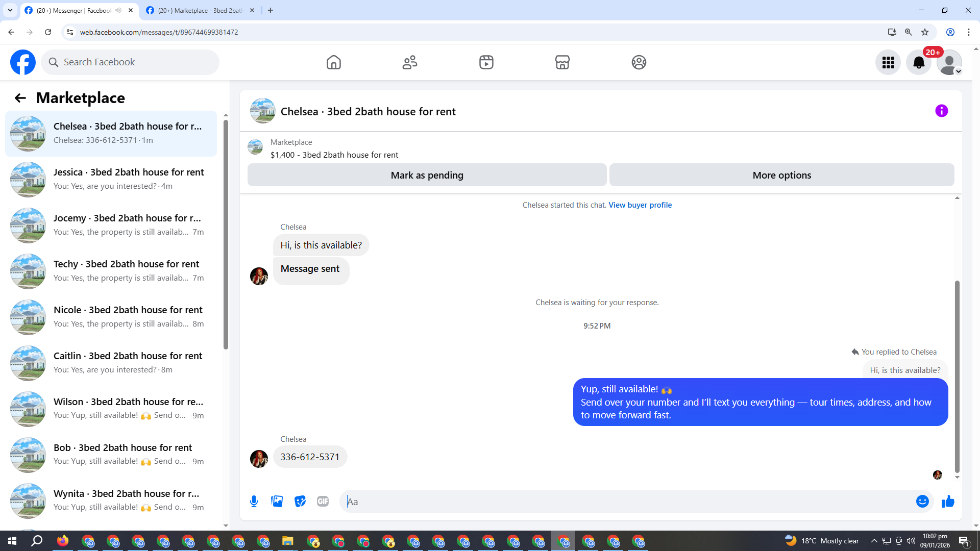Click the voice clip microphone icon
This screenshot has height=551, width=980.
click(254, 502)
